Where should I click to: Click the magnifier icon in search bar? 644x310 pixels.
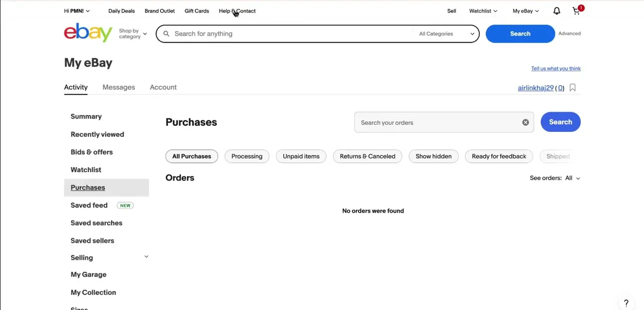click(x=166, y=34)
